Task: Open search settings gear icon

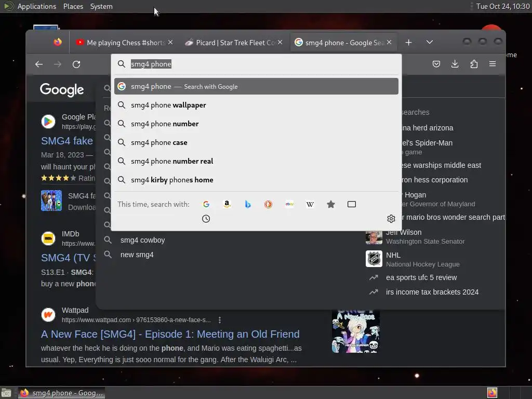Action: click(391, 219)
